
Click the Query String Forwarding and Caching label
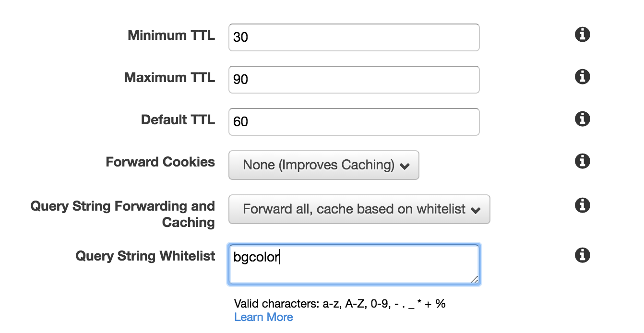click(123, 214)
